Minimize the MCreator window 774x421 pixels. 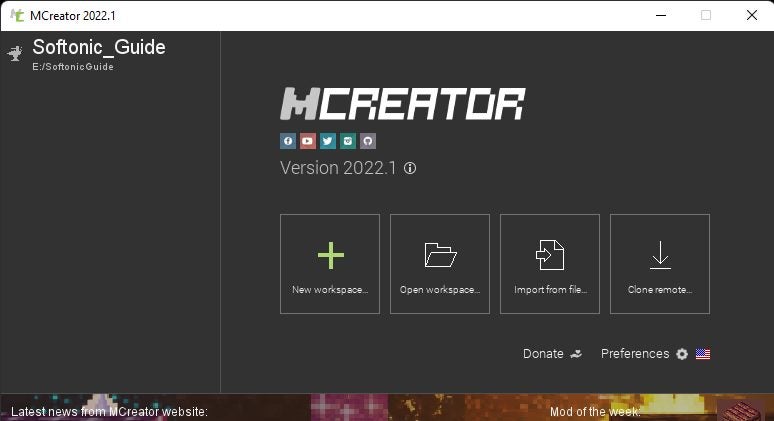(661, 15)
